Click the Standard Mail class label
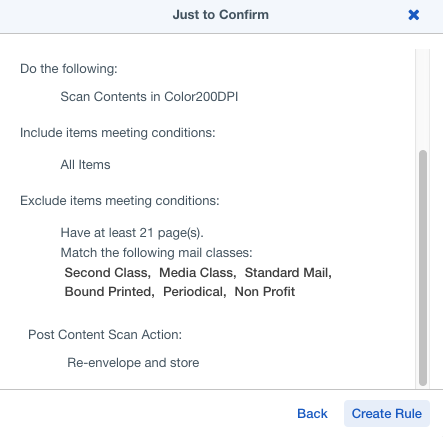This screenshot has height=437, width=443. [287, 273]
